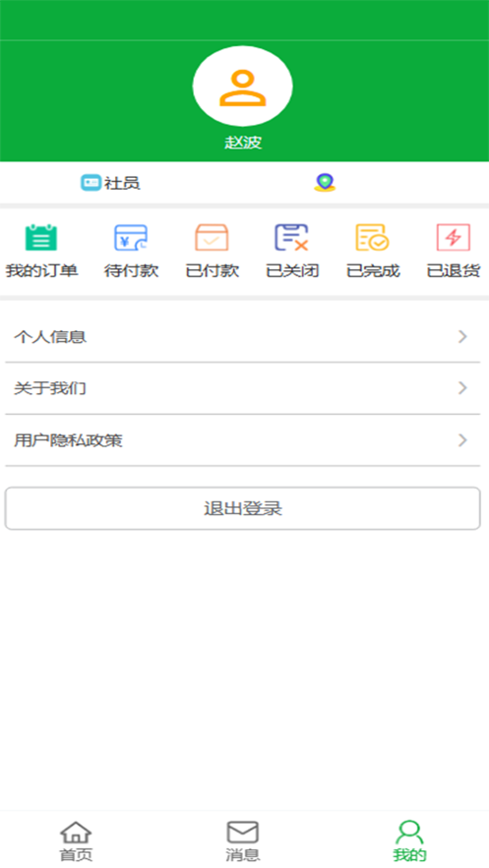Open the 已关闭 orders icon
Screen dimensions: 489x868
tap(292, 238)
